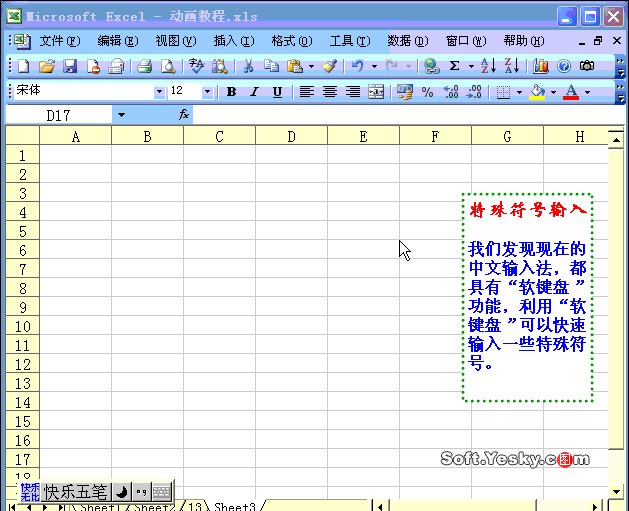Sort descending Z to A
The width and height of the screenshot is (629, 511).
pyautogui.click(x=511, y=66)
